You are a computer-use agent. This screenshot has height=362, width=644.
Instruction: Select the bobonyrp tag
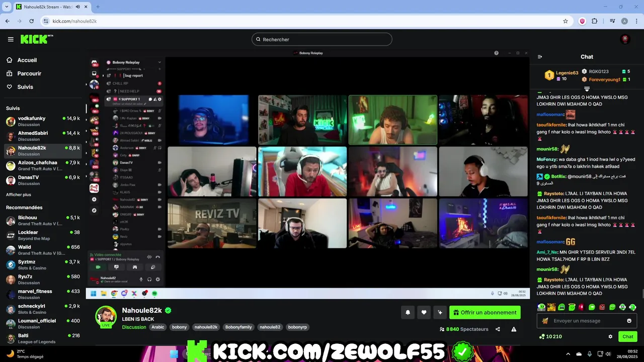(x=297, y=327)
